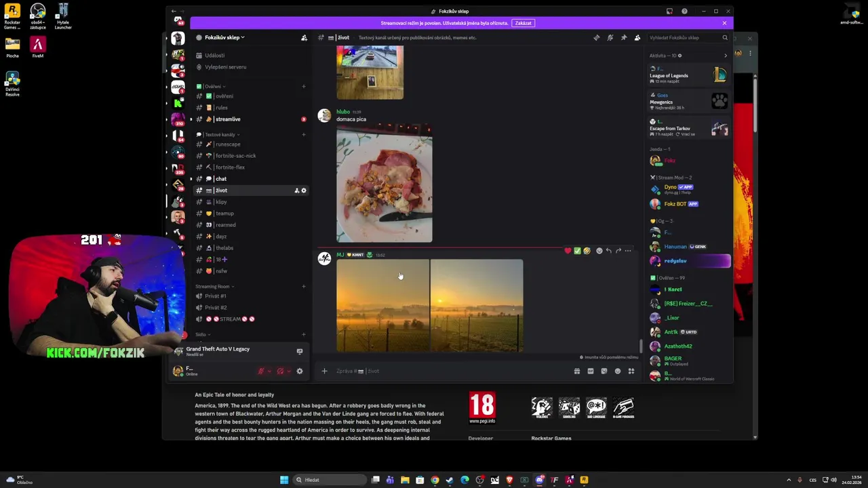Image resolution: width=868 pixels, height=488 pixels.
Task: Add a channel to the Ověření category
Action: [x=304, y=87]
